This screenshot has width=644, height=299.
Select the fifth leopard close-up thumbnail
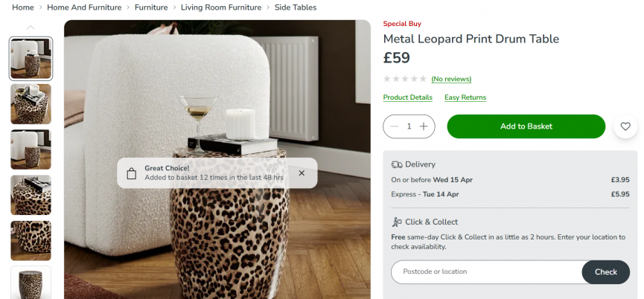coord(31,240)
